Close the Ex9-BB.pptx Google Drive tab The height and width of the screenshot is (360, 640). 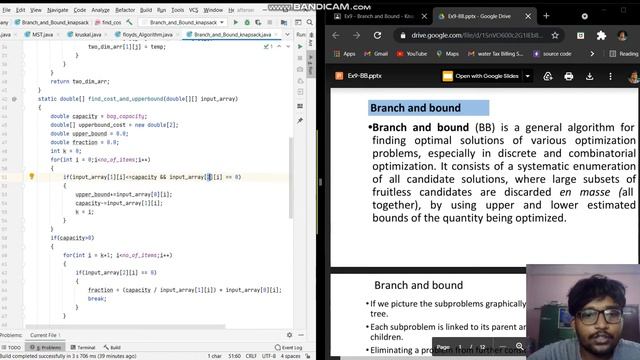tap(528, 16)
